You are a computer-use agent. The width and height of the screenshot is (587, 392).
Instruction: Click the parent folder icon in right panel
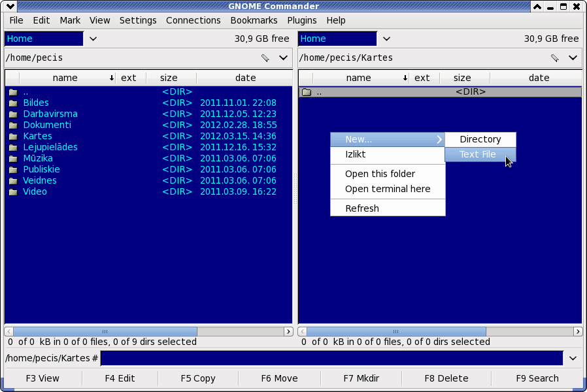coord(307,92)
